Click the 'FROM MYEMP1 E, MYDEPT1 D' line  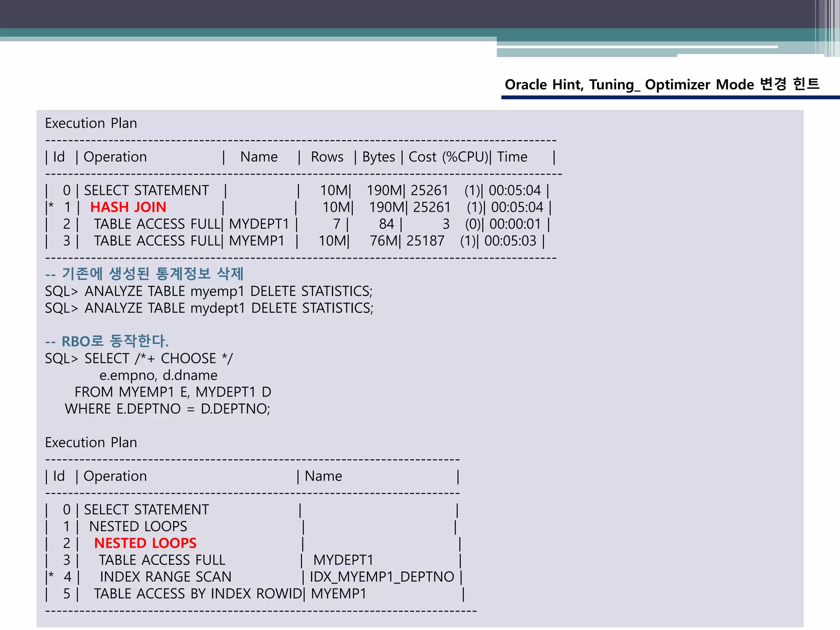[173, 392]
